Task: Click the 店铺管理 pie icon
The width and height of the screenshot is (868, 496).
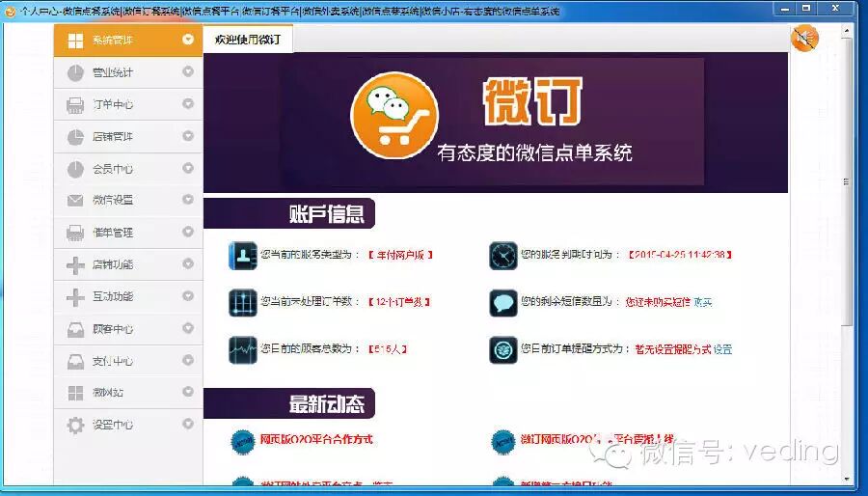Action: pyautogui.click(x=75, y=137)
